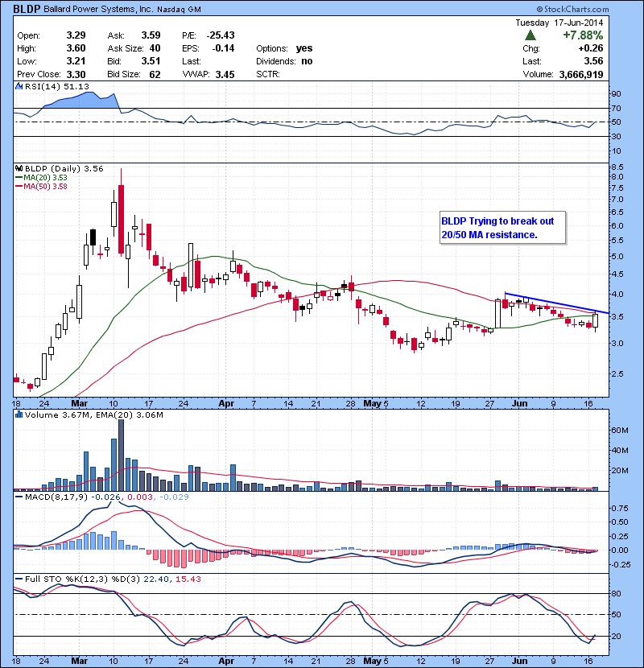The height and width of the screenshot is (668, 644).
Task: Click the 'Mar' label below the price chart
Action: (x=79, y=403)
